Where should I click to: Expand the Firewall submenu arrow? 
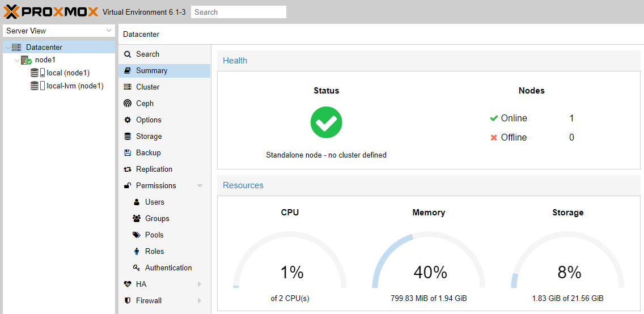point(200,301)
